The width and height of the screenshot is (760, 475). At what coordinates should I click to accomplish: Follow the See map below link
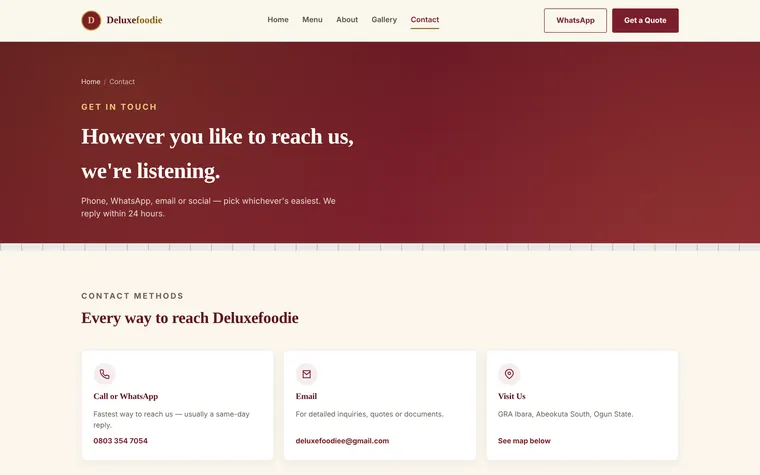tap(524, 441)
